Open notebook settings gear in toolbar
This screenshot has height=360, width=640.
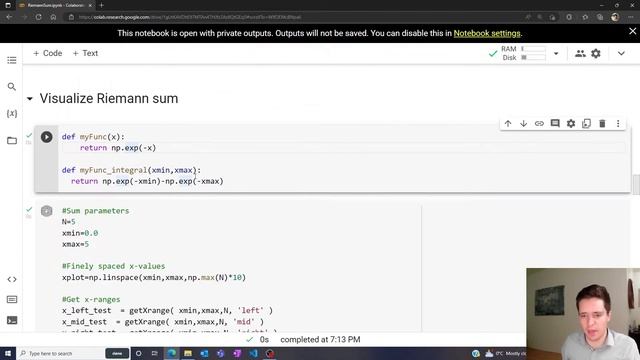coord(596,53)
